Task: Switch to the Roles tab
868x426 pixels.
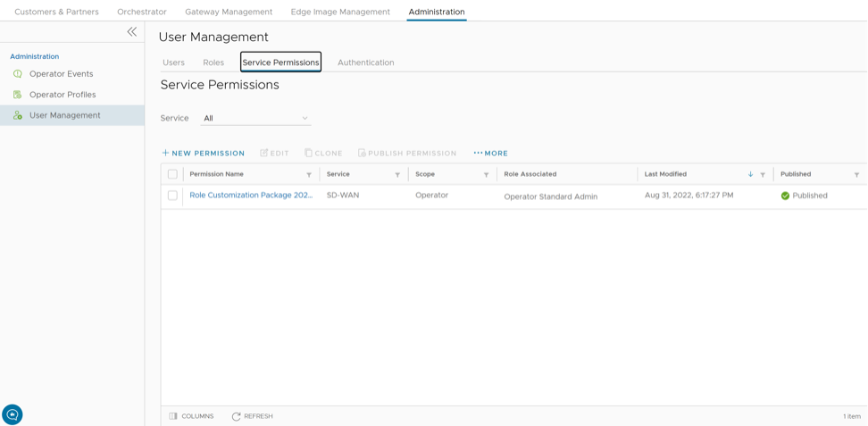Action: 213,63
